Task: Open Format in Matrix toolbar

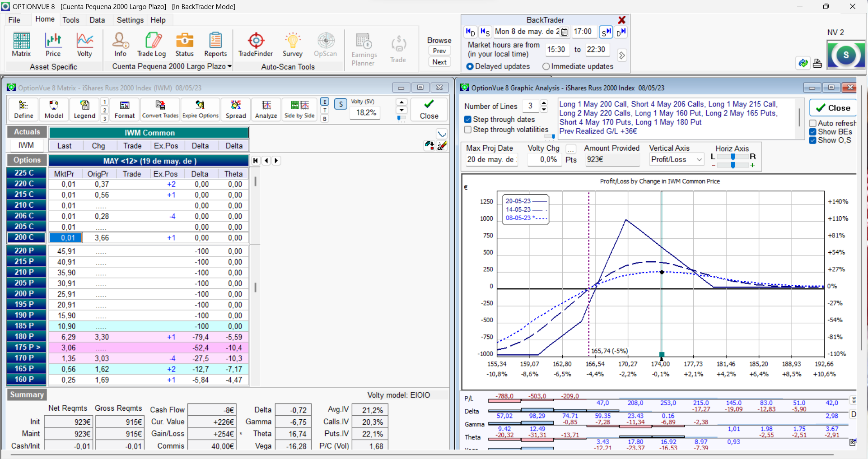Action: click(125, 110)
